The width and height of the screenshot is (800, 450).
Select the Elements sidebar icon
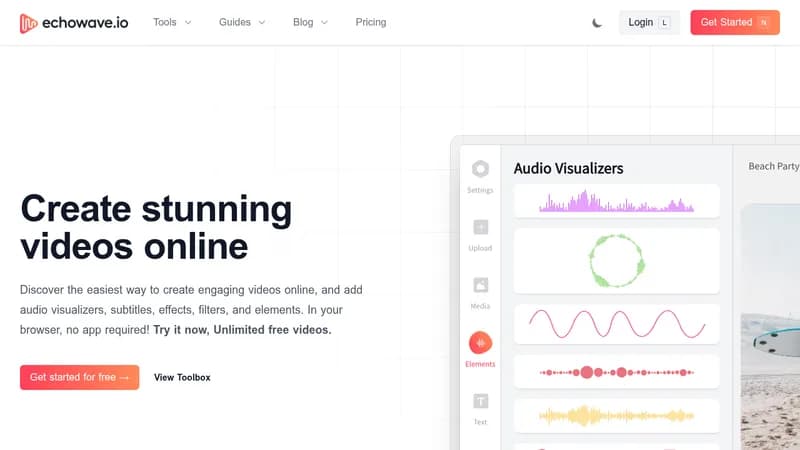pyautogui.click(x=480, y=349)
